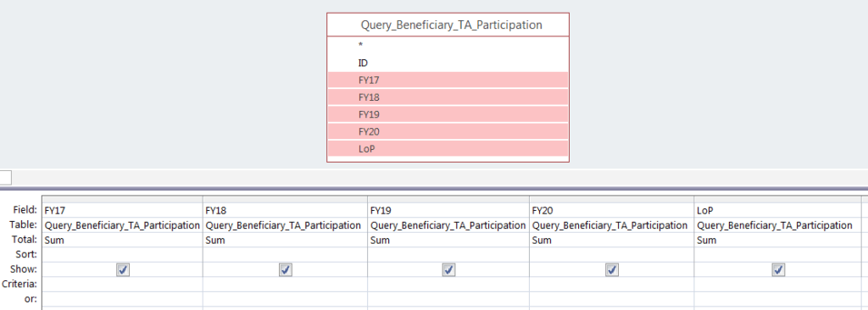Viewport: 868px width, 310px height.
Task: Select ID field in Query_Beneficiary_TA_Participation box
Action: (448, 64)
